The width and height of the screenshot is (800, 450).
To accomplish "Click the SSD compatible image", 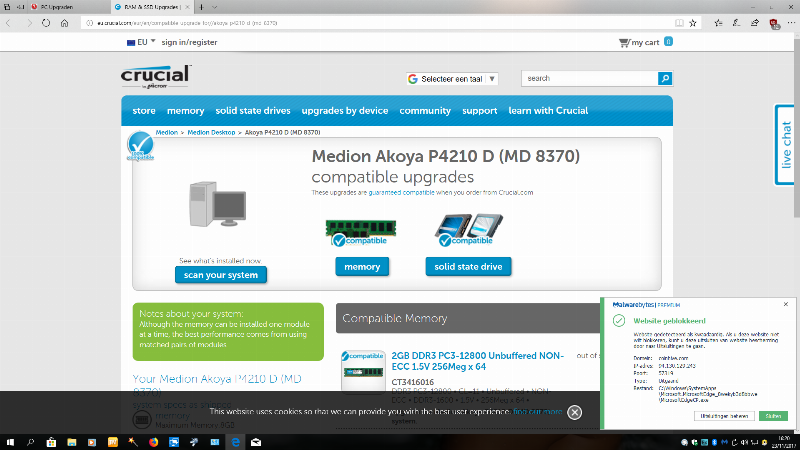I will (468, 230).
